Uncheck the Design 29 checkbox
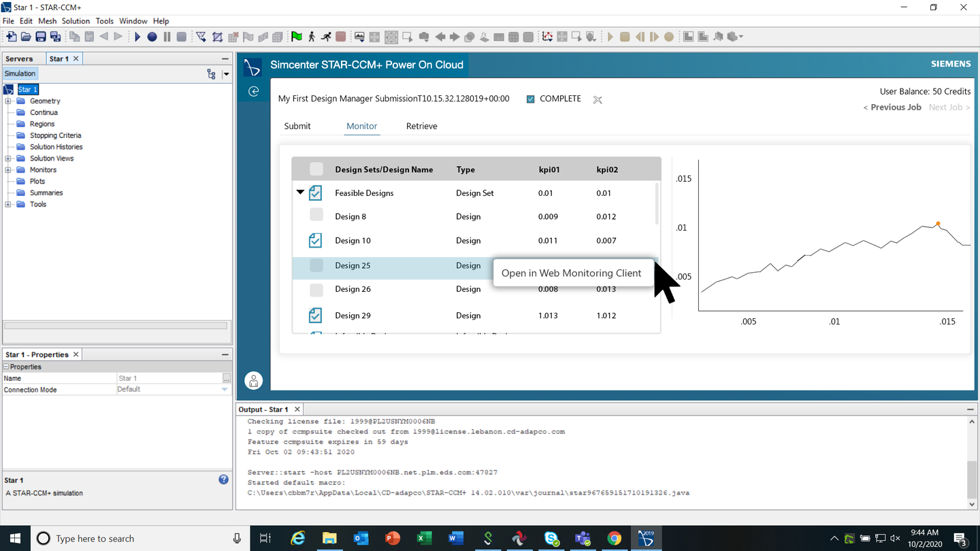Screen dimensions: 980x551 point(315,315)
